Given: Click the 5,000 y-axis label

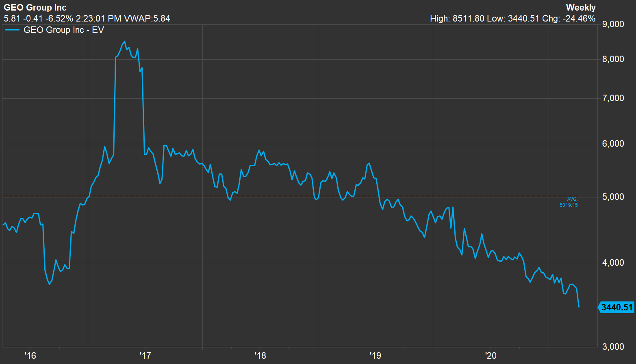Looking at the screenshot, I should (x=613, y=197).
